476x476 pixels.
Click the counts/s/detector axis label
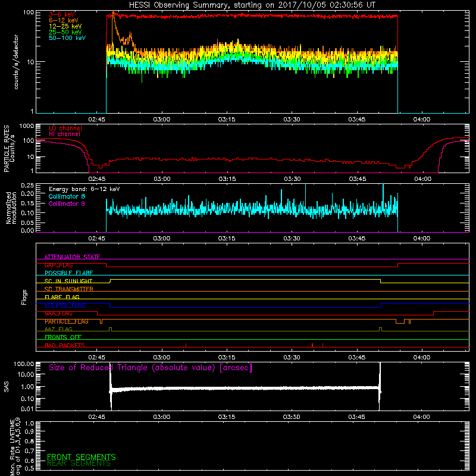point(16,62)
